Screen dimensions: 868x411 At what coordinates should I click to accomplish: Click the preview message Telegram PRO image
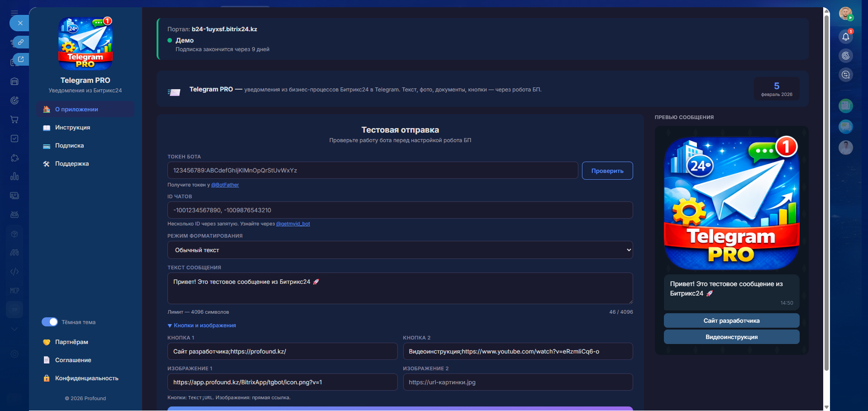731,203
